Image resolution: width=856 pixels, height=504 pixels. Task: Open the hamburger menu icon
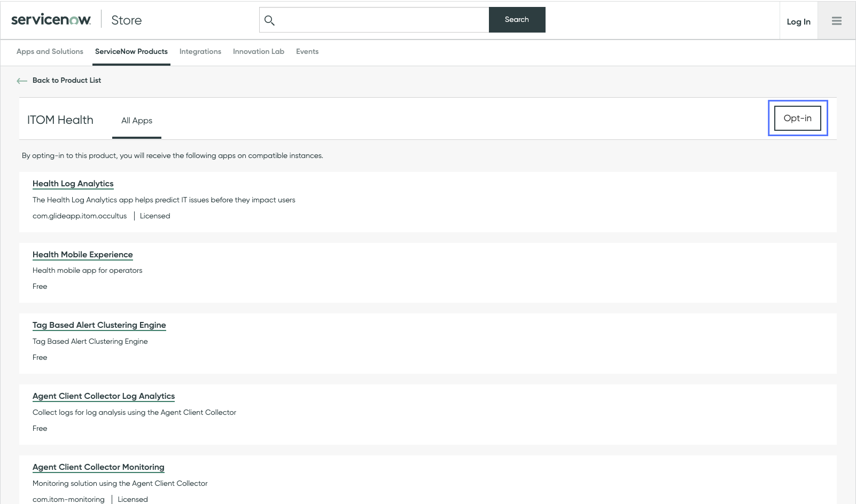point(837,21)
